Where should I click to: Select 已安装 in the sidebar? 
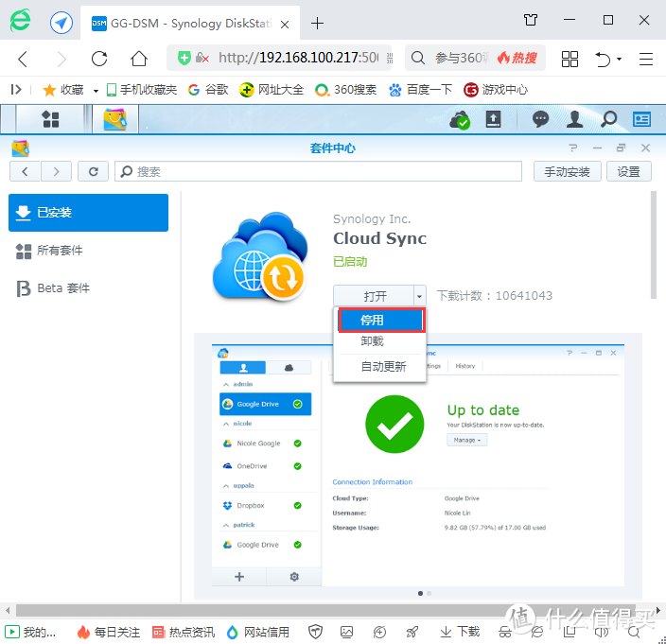point(88,213)
